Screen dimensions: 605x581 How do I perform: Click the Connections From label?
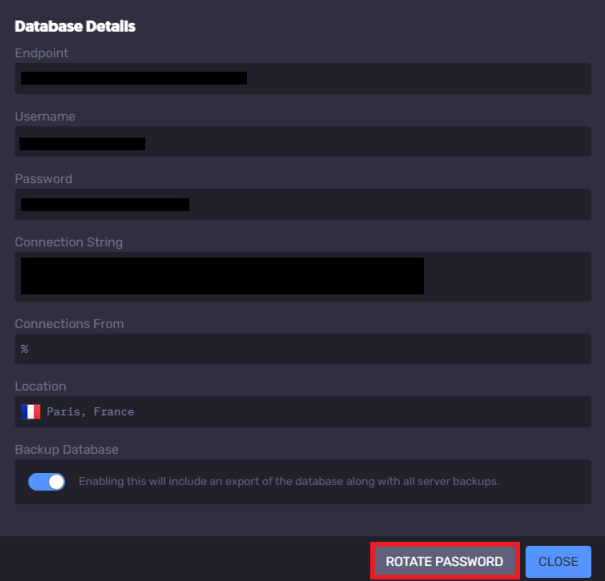[68, 324]
